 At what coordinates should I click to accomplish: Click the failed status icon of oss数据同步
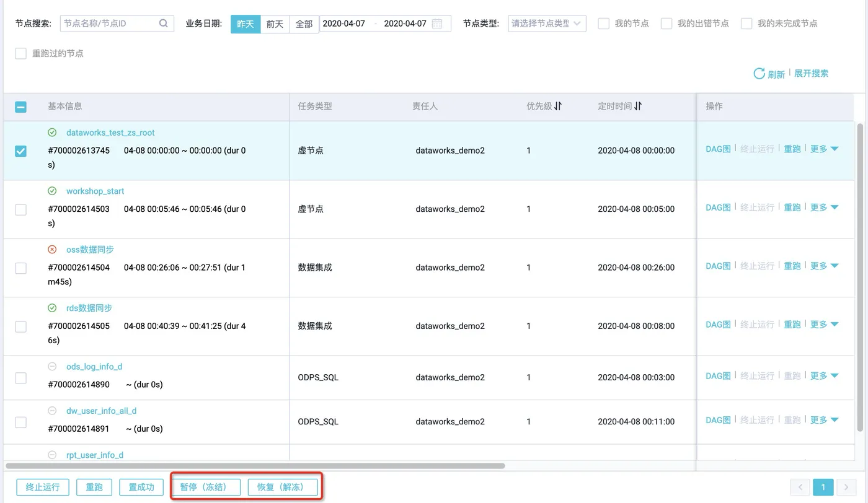(x=52, y=249)
